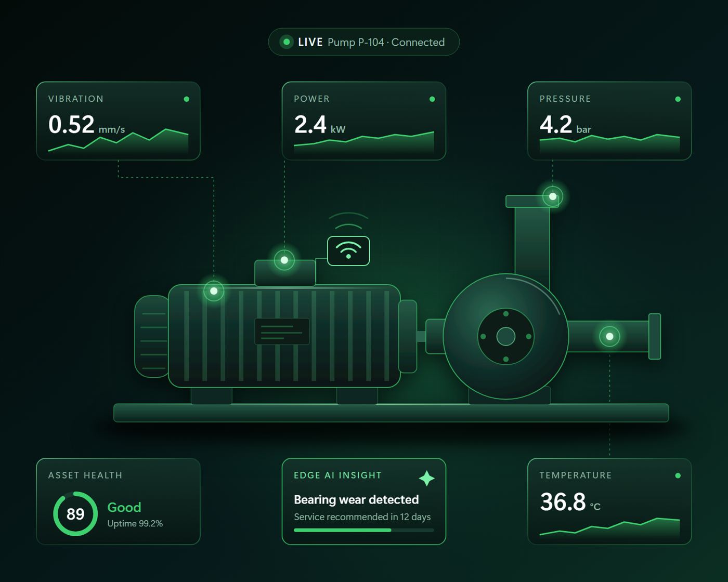The width and height of the screenshot is (728, 582).
Task: Click the PRESSURE card title
Action: coord(565,99)
